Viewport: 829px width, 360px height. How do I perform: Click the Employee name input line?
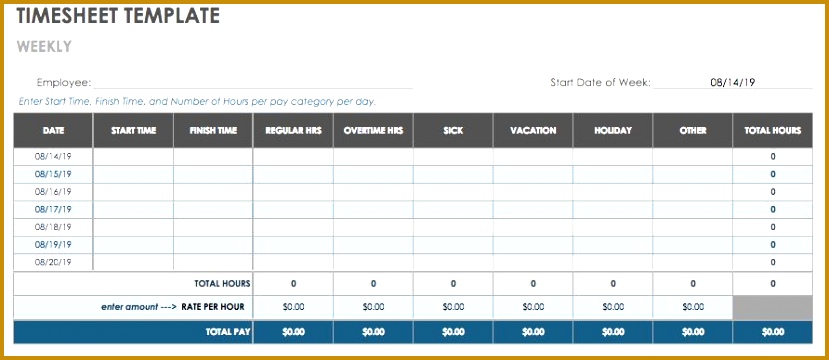coord(253,82)
